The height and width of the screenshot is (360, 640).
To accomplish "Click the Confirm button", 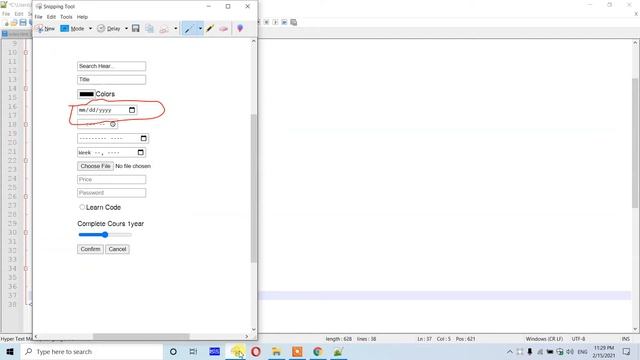I will (90, 249).
